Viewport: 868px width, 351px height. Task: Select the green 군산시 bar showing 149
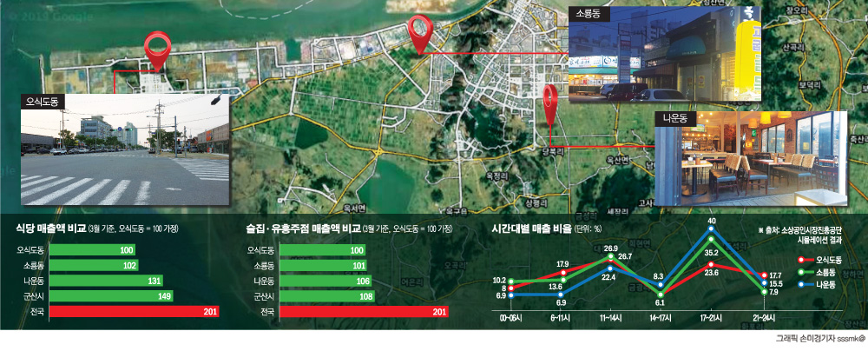[113, 296]
